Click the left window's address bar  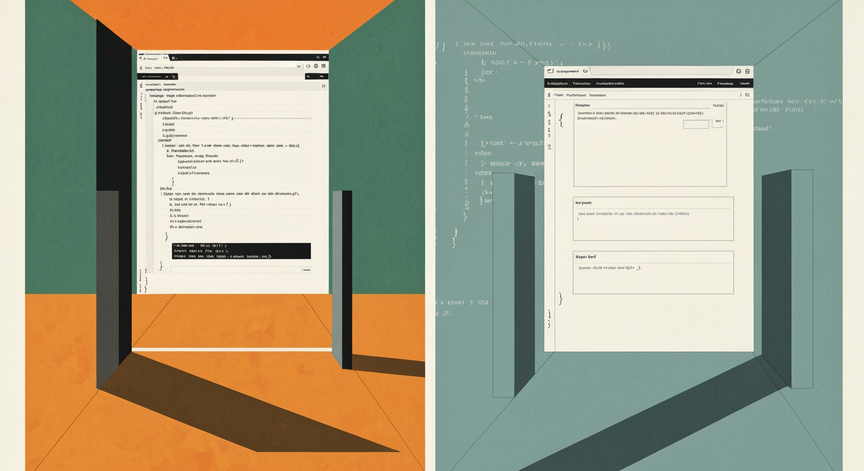point(220,68)
